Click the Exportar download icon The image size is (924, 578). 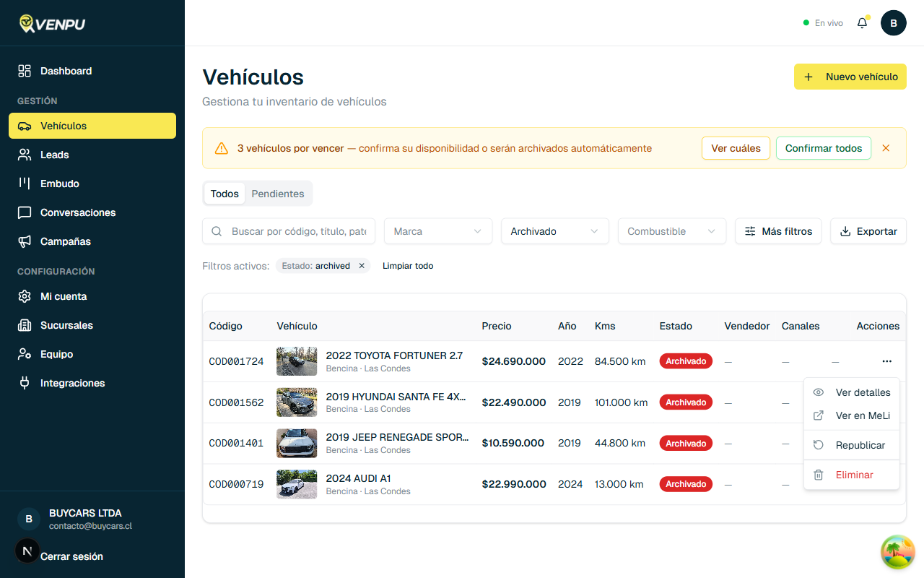point(845,231)
